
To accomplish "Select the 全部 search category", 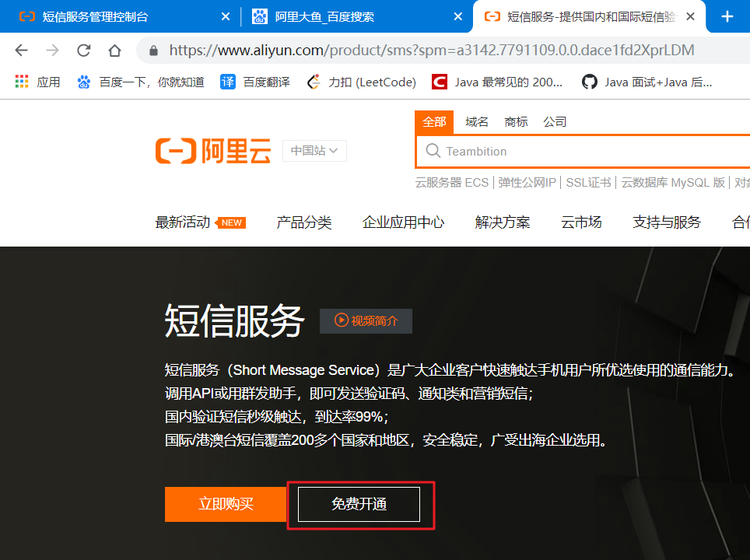I will click(434, 122).
